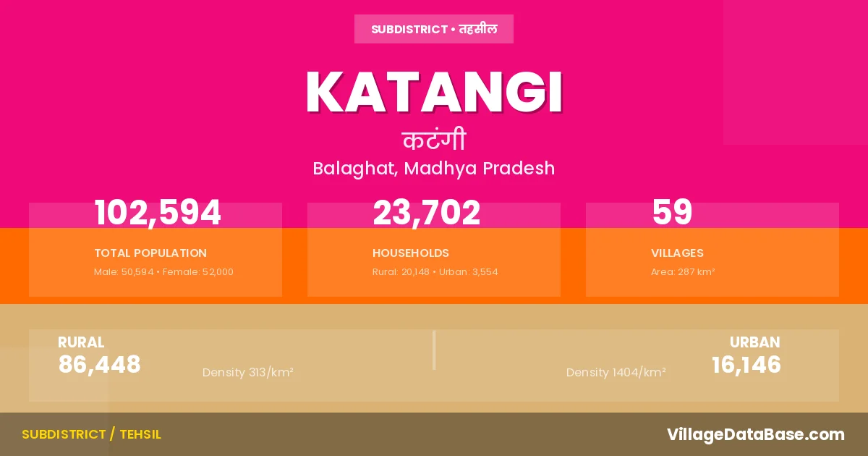Select the KATANGI main title

tap(434, 93)
